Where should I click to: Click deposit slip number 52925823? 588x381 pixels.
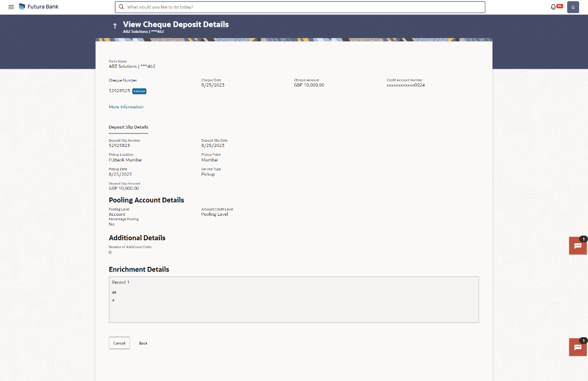tap(119, 145)
